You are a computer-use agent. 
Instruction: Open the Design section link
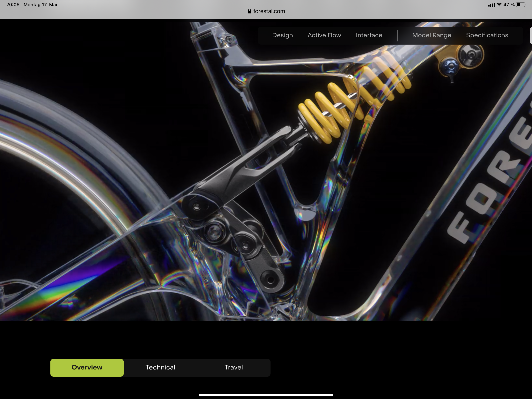[282, 35]
